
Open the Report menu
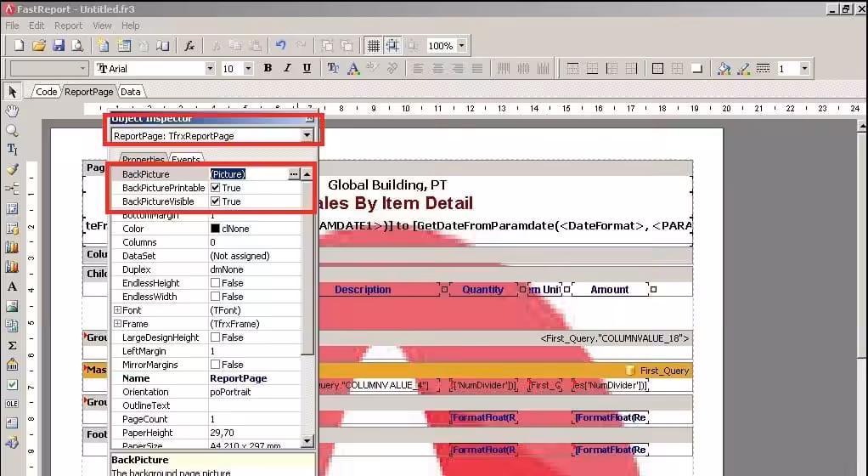(x=68, y=25)
